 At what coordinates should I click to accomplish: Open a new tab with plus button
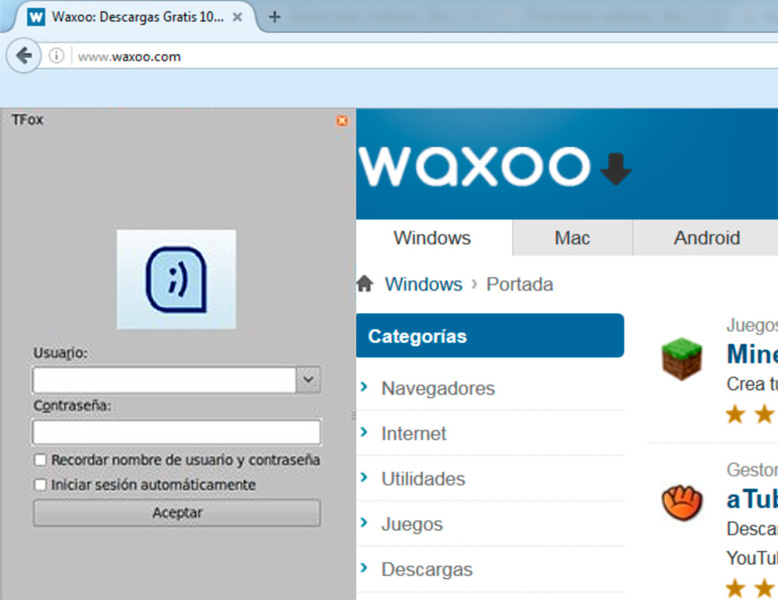coord(274,17)
